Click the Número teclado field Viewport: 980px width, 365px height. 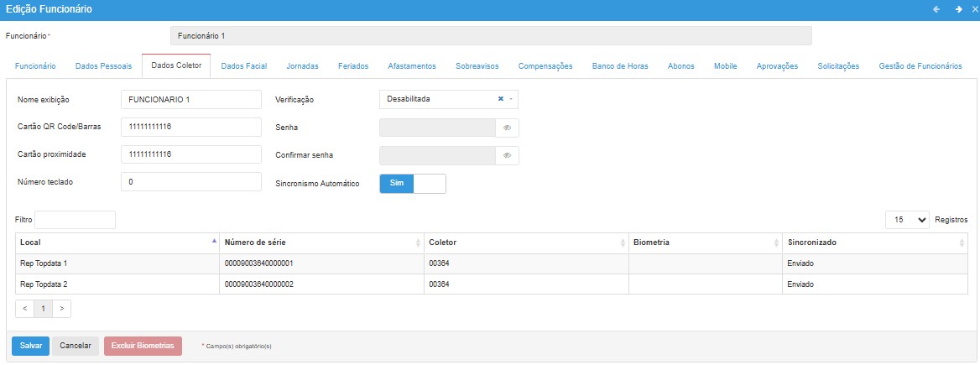coord(190,182)
